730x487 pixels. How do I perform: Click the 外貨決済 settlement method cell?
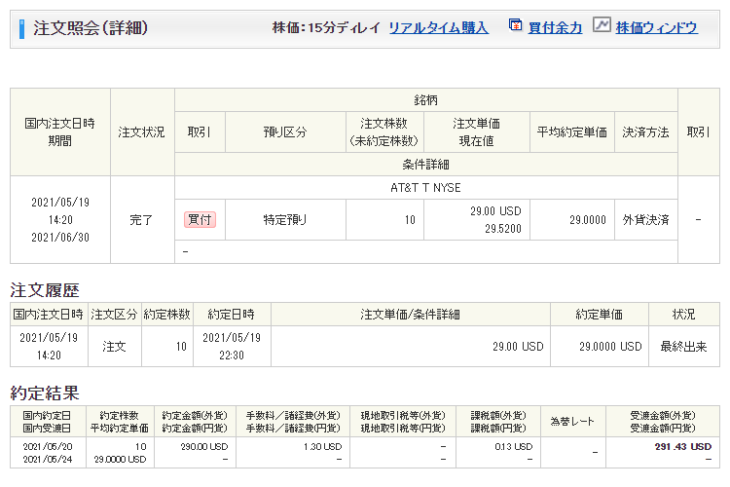[644, 219]
